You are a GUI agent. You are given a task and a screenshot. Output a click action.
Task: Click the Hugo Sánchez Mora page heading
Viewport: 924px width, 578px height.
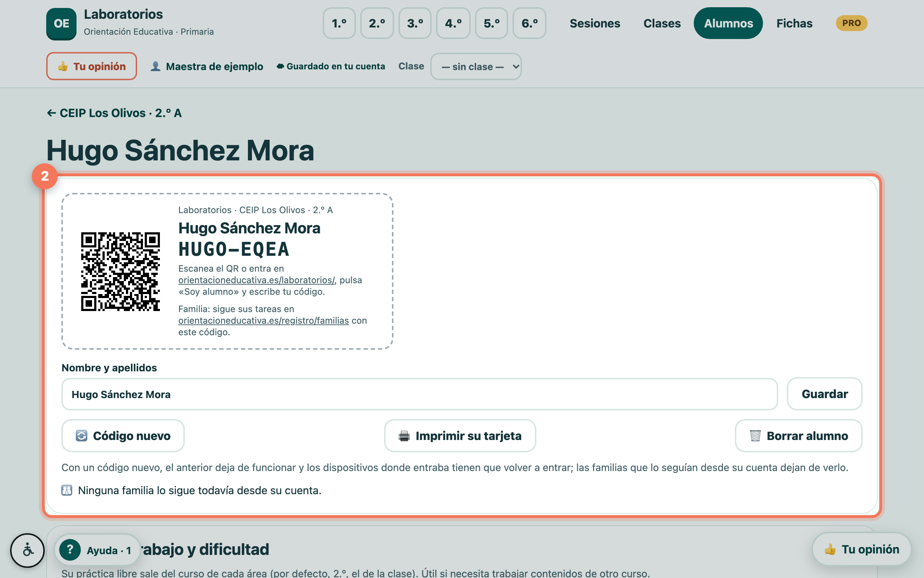click(x=180, y=151)
